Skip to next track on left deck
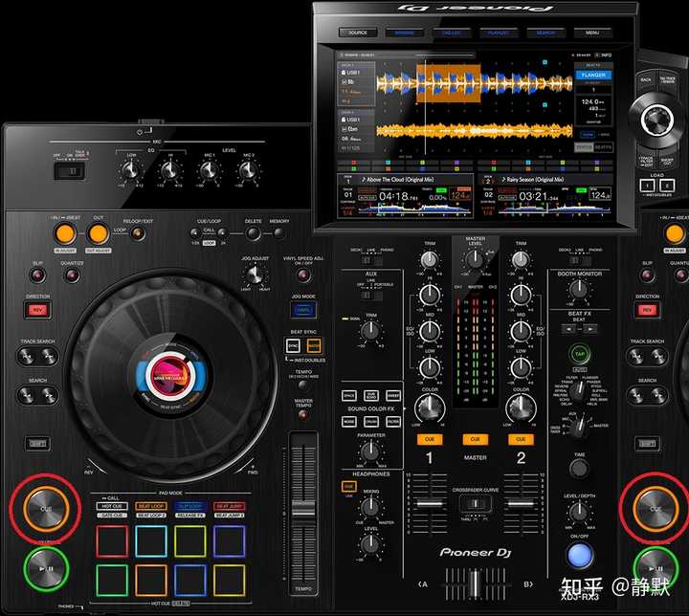 [49, 356]
